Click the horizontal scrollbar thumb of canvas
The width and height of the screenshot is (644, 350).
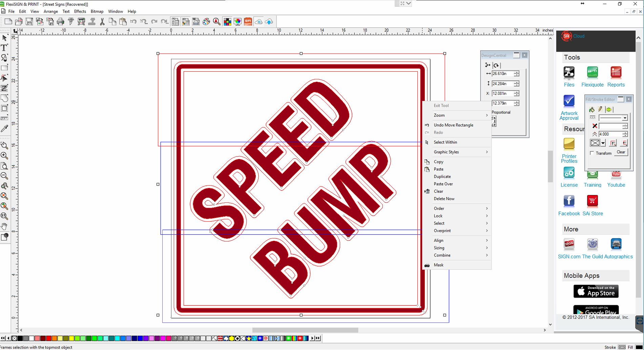tap(305, 330)
